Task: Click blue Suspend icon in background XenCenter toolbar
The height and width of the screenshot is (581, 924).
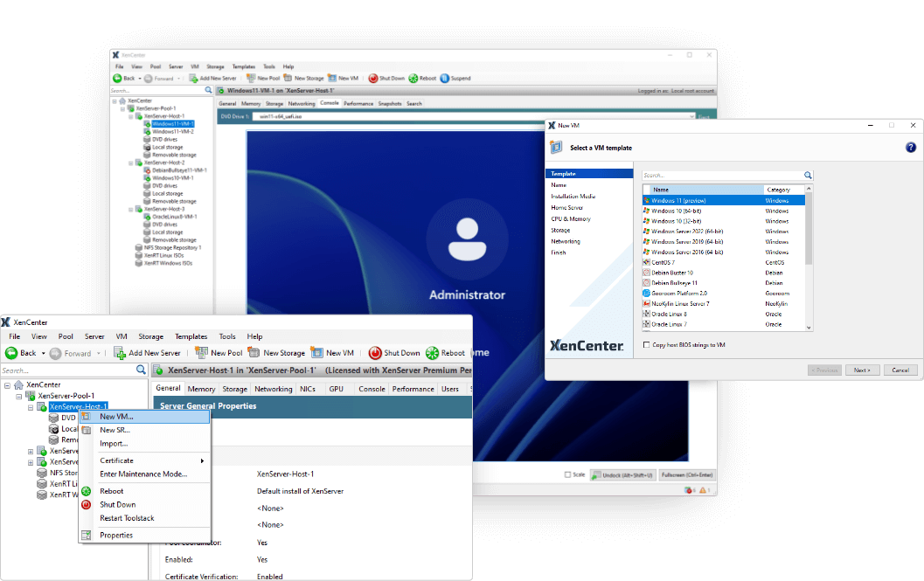Action: click(x=445, y=78)
